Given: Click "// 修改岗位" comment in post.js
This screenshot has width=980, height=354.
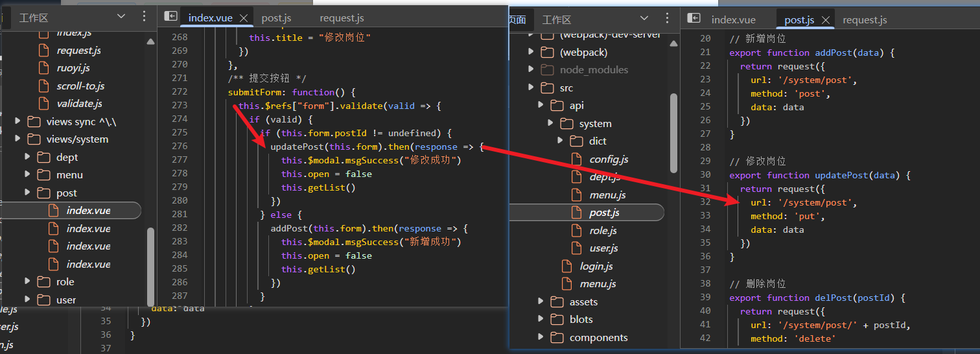Looking at the screenshot, I should coord(757,161).
